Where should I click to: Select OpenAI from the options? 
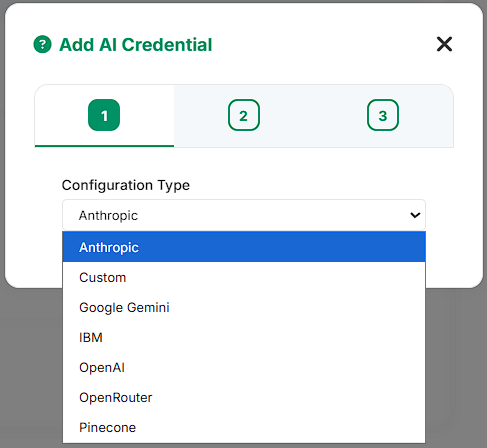pyautogui.click(x=244, y=367)
